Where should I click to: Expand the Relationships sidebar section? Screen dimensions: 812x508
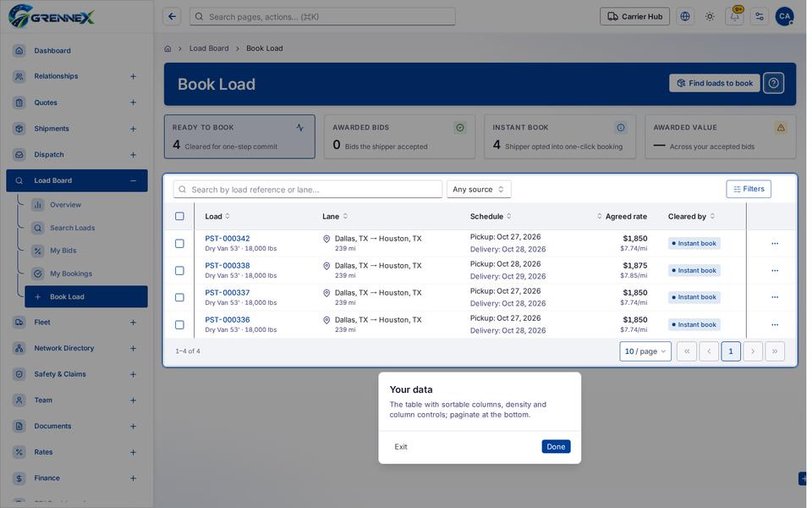click(133, 76)
